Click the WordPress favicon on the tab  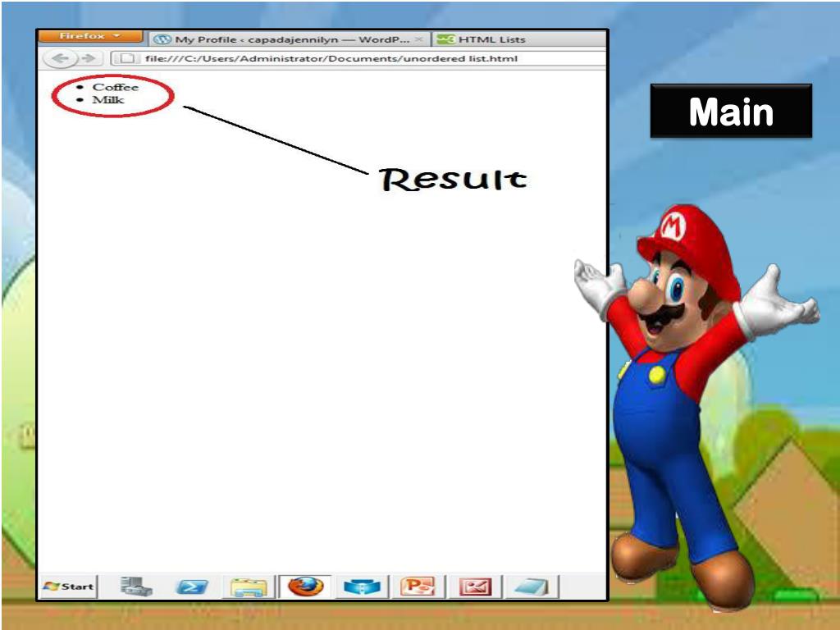pyautogui.click(x=162, y=39)
